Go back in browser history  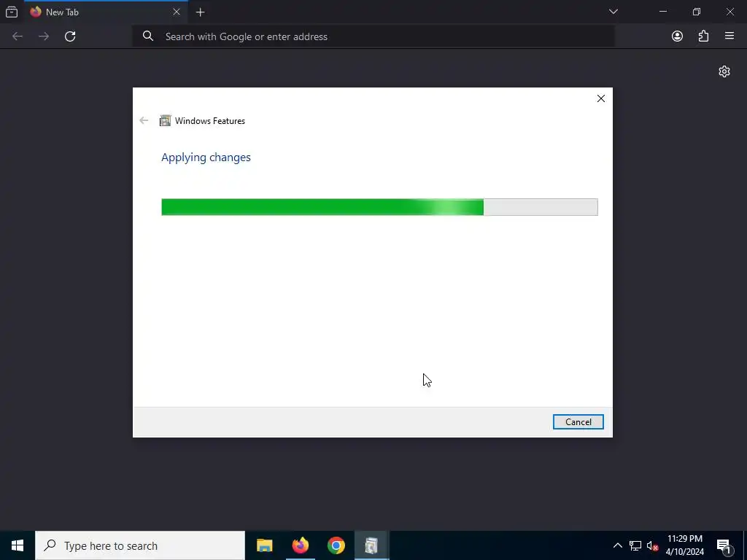pos(18,36)
